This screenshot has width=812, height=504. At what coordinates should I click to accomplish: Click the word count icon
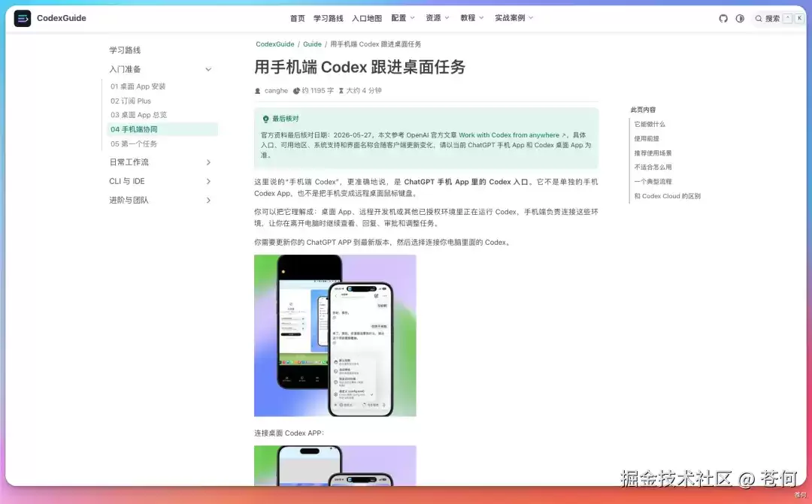coord(296,91)
